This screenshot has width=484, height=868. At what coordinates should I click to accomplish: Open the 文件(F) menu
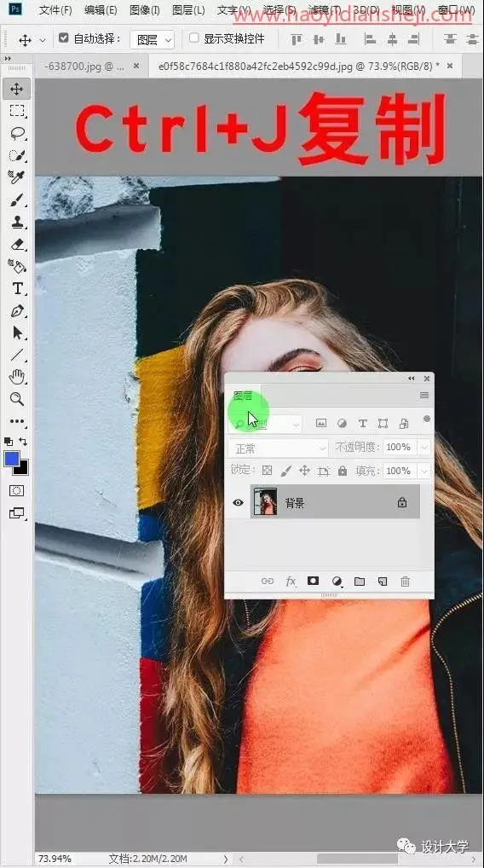[55, 10]
